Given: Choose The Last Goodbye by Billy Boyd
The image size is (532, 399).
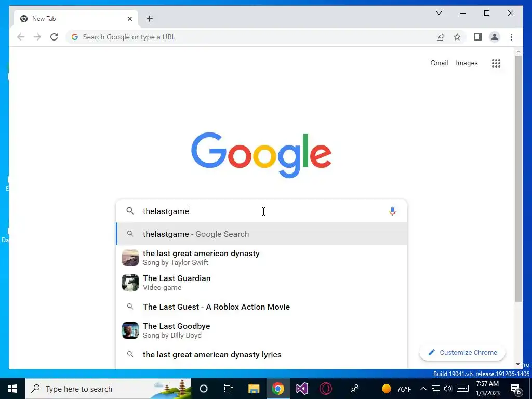Looking at the screenshot, I should point(261,330).
